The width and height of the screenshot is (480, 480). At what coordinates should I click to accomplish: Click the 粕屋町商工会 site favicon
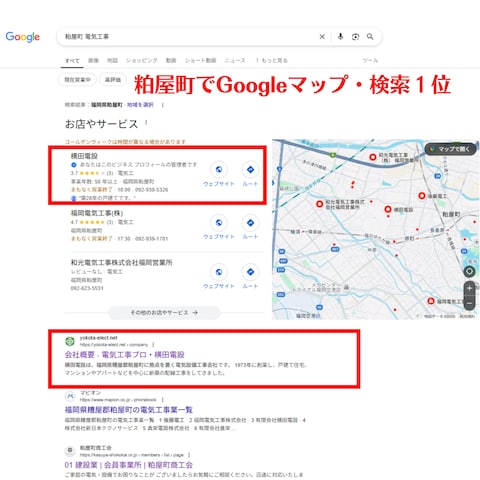pos(70,450)
